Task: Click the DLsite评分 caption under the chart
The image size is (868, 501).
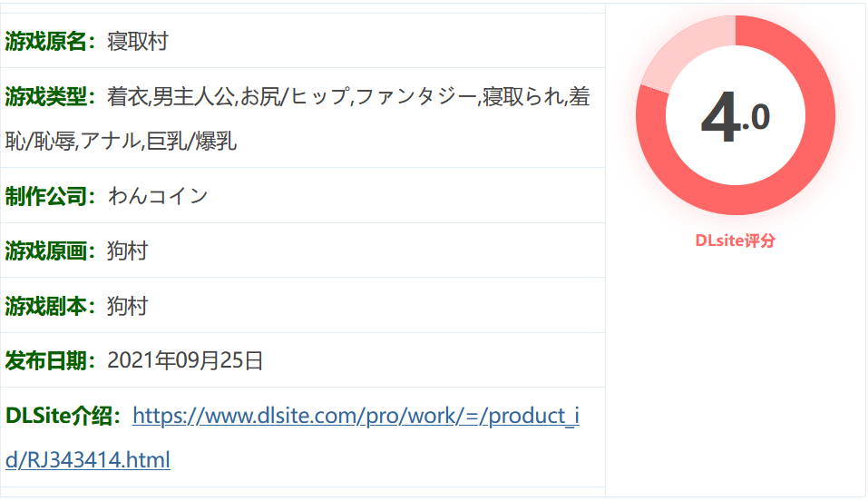Action: tap(735, 241)
